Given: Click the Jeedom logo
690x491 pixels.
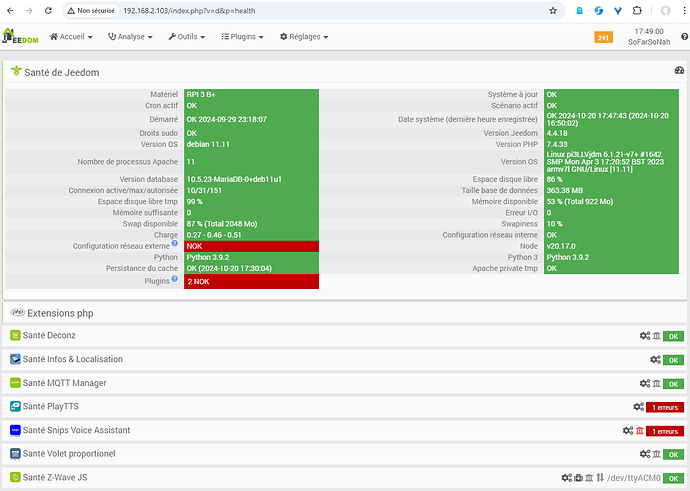Looking at the screenshot, I should (20, 36).
